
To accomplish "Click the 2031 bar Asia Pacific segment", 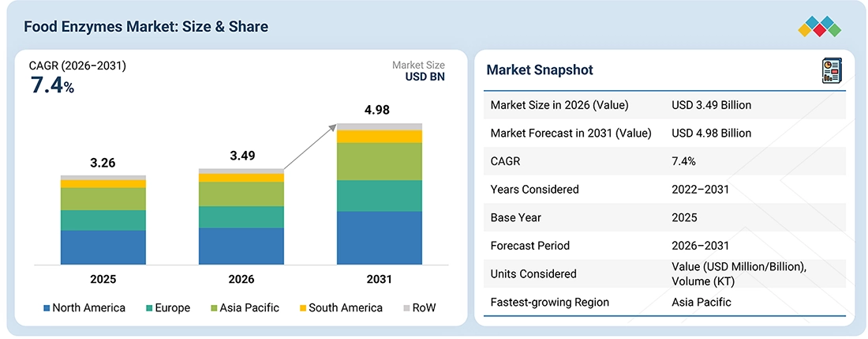I will (380, 161).
